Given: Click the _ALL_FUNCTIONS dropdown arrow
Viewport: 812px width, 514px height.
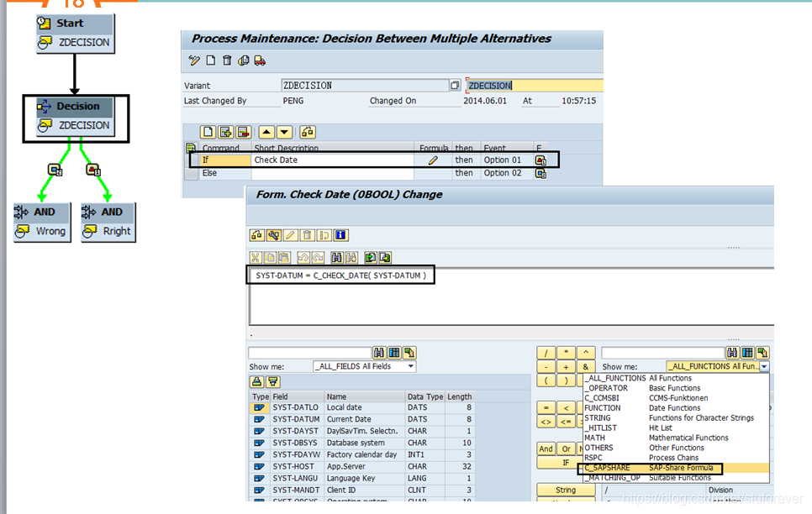Looking at the screenshot, I should (x=764, y=366).
